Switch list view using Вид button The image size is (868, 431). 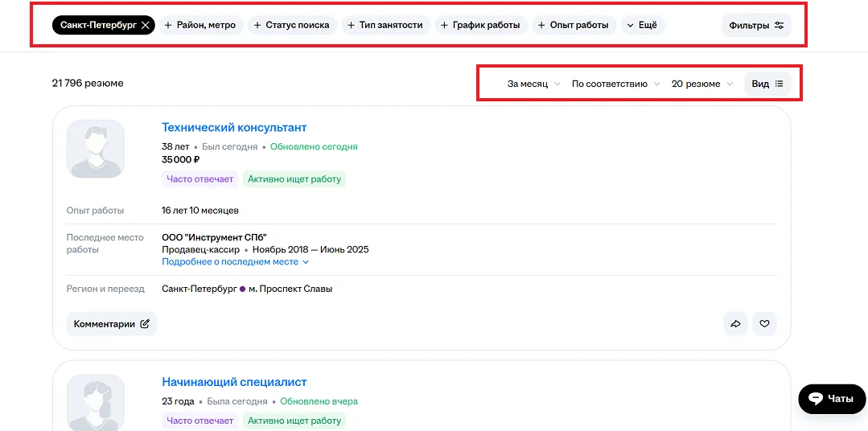(767, 84)
